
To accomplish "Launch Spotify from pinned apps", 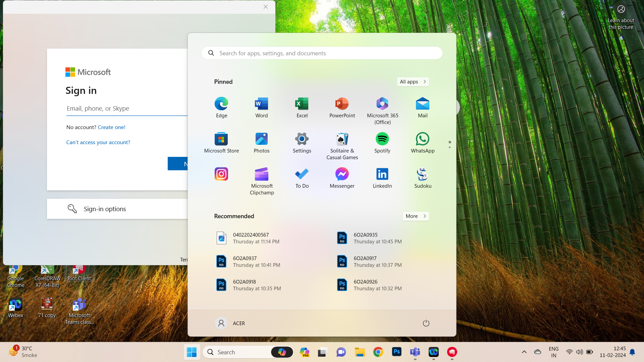I will pyautogui.click(x=382, y=142).
